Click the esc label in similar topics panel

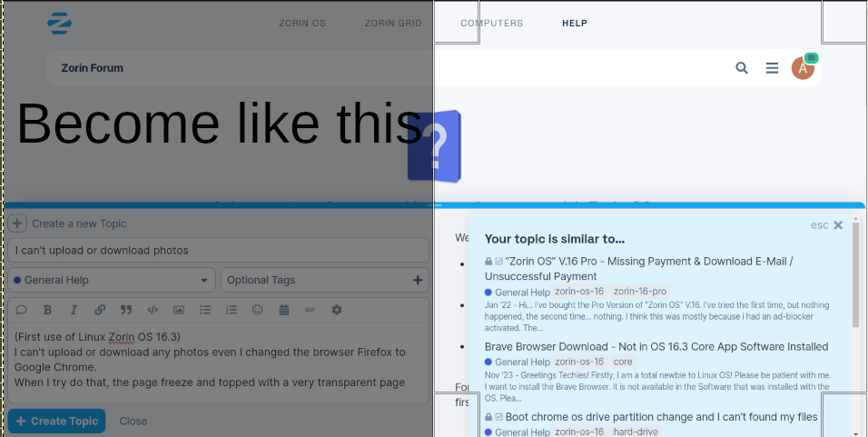(x=819, y=225)
